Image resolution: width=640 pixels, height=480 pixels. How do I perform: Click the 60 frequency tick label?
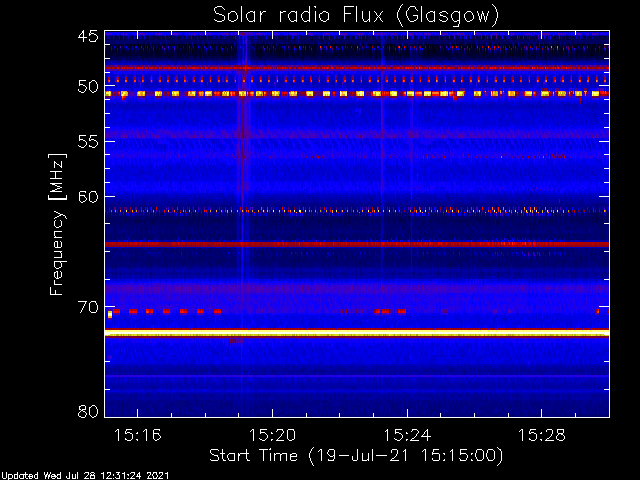pos(88,197)
